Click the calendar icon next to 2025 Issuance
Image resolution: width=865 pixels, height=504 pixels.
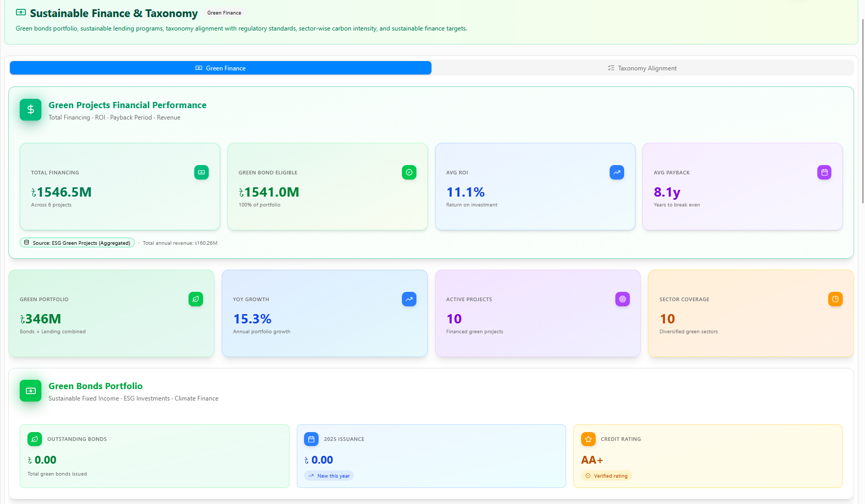pos(311,439)
